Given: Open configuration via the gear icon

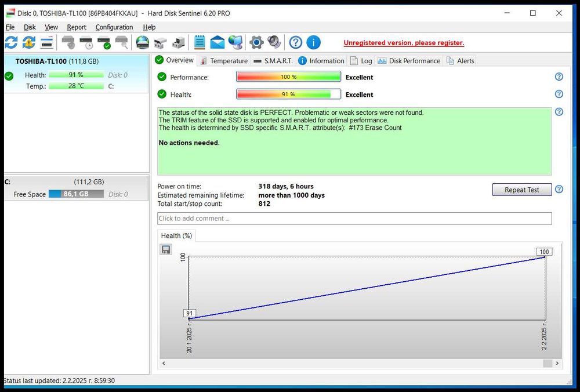Looking at the screenshot, I should (256, 42).
